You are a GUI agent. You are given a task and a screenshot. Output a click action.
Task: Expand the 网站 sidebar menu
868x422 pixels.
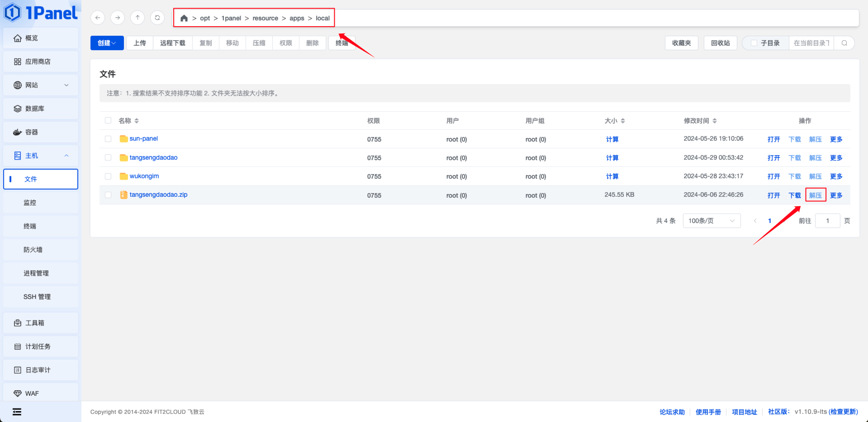tap(41, 85)
